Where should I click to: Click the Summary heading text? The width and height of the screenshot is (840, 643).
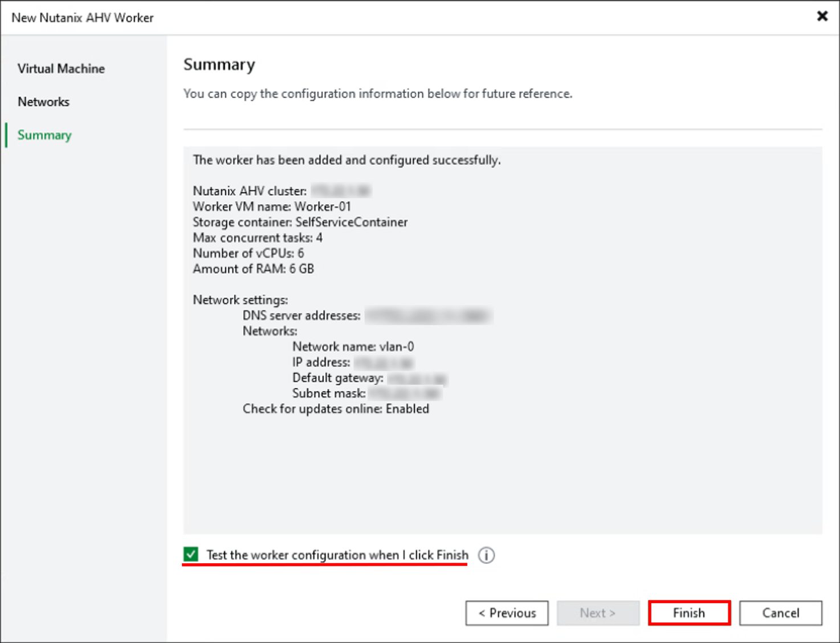coord(219,64)
